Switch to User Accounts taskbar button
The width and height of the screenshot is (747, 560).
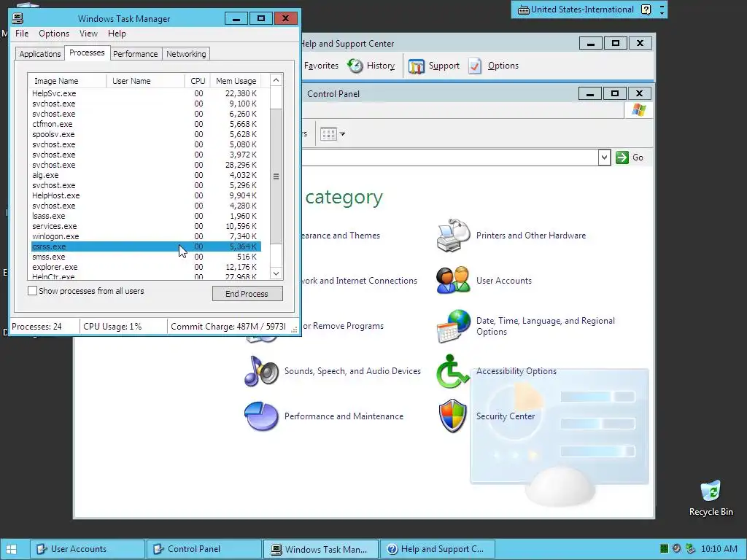pyautogui.click(x=88, y=549)
